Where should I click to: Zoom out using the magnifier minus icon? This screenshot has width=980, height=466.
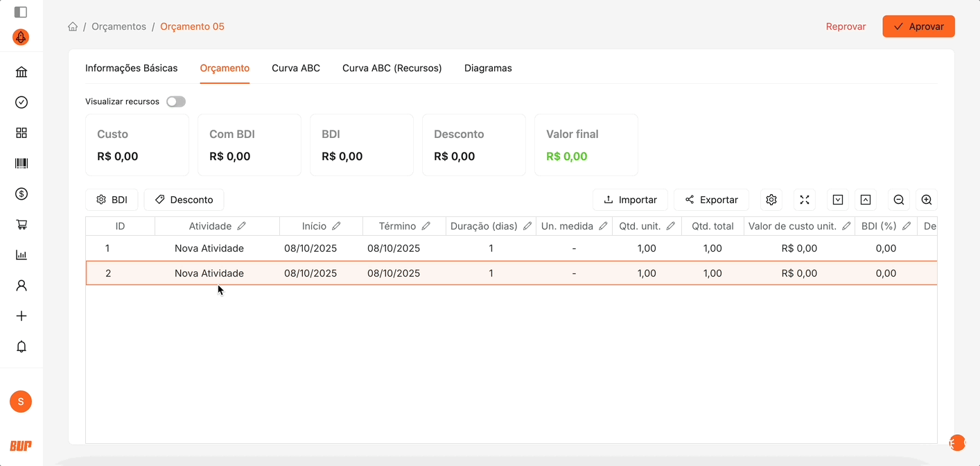pos(899,200)
